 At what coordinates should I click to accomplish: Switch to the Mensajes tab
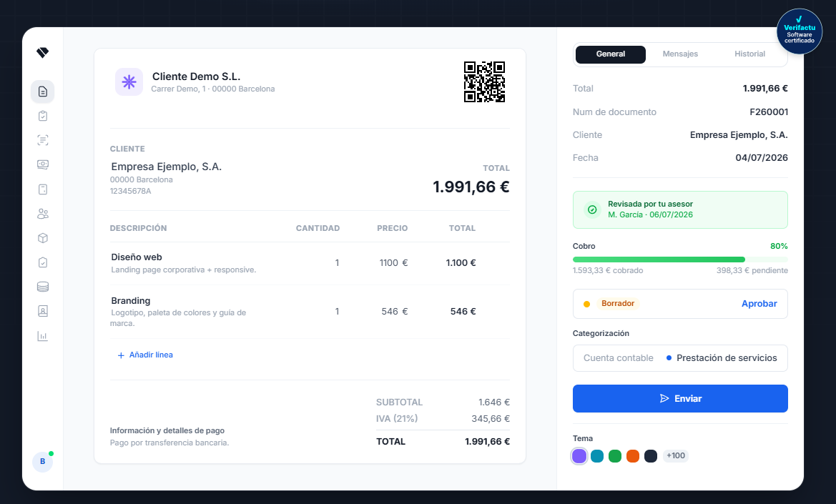tap(680, 54)
